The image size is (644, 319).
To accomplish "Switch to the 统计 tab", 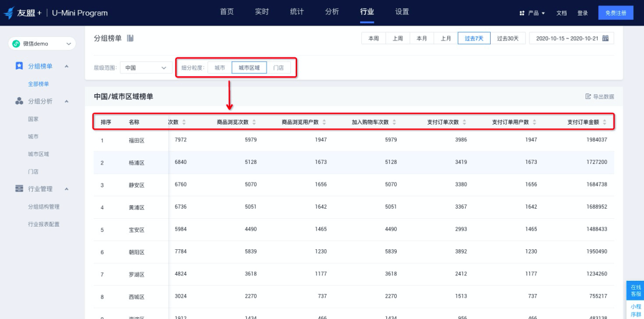I will pos(297,12).
